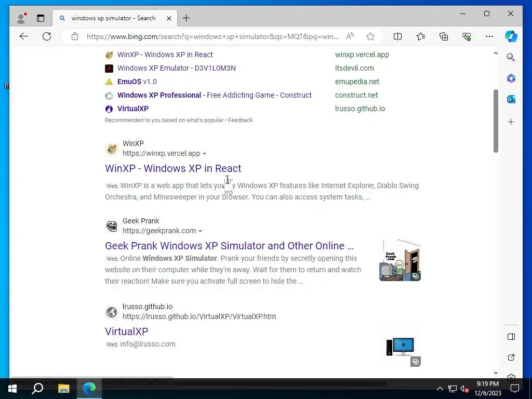Close the windows xp simulator tab
Screen dimensions: 532x399
pyautogui.click(x=169, y=18)
